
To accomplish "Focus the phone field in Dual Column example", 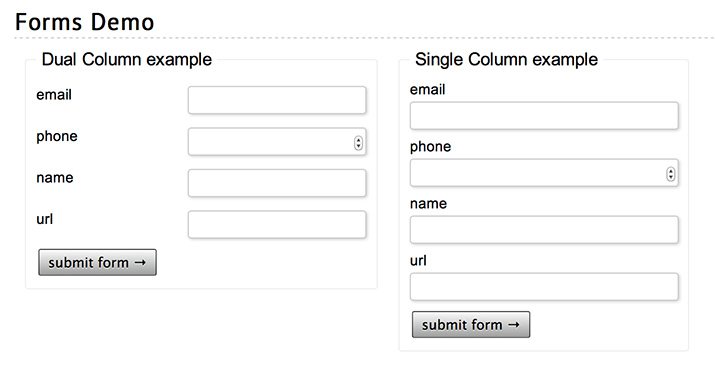I will [x=277, y=142].
